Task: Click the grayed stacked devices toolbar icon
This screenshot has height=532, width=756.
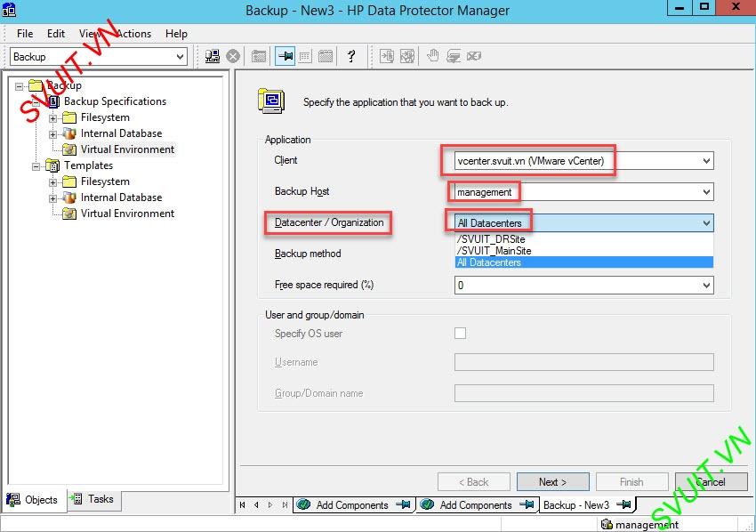Action: click(454, 56)
